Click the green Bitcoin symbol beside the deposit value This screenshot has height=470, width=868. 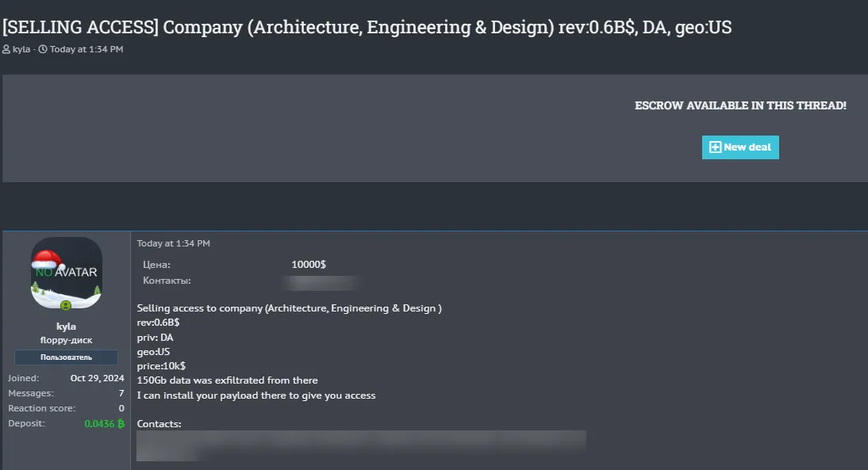coord(121,423)
